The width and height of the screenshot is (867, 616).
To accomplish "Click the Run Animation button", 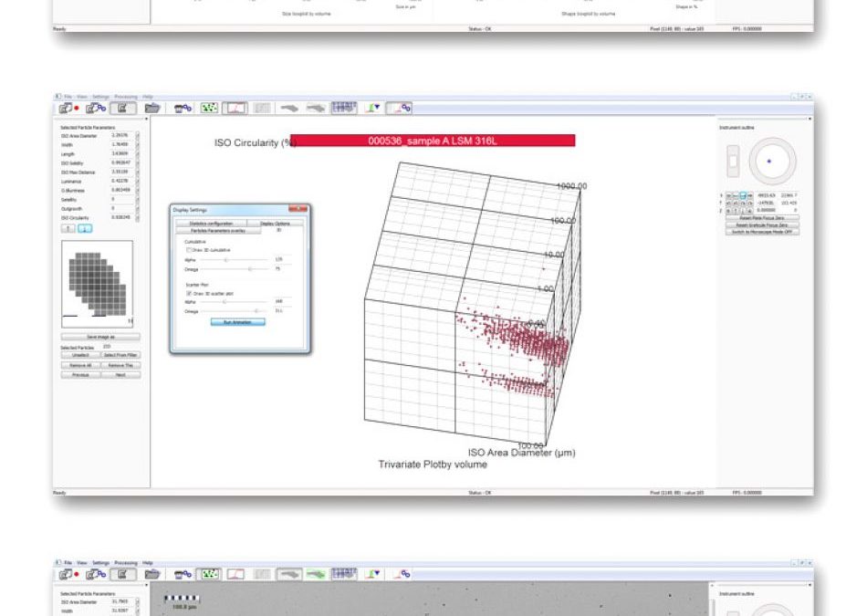I will click(x=238, y=322).
